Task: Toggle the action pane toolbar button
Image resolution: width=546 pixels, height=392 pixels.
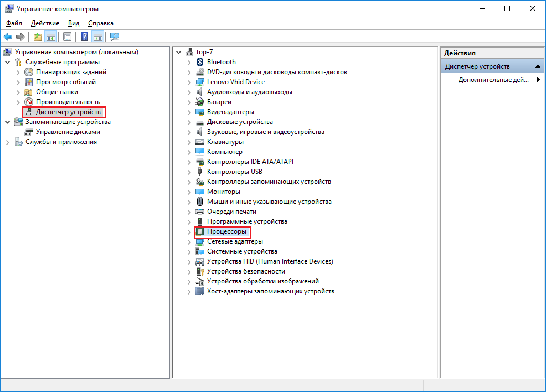Action: pos(98,37)
